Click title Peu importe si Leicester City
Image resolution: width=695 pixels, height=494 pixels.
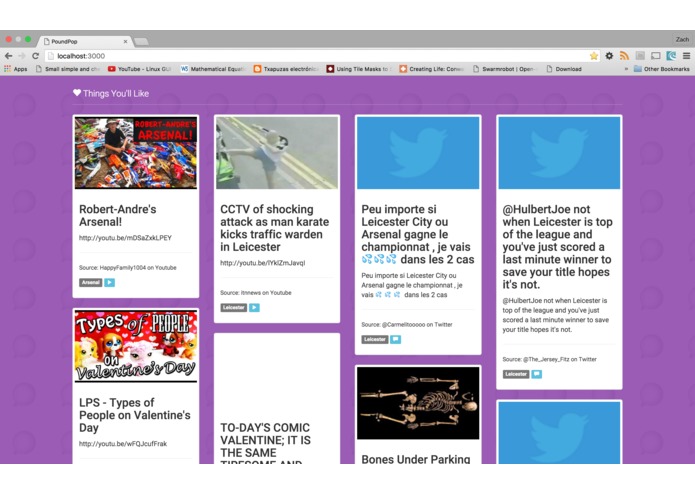418,234
